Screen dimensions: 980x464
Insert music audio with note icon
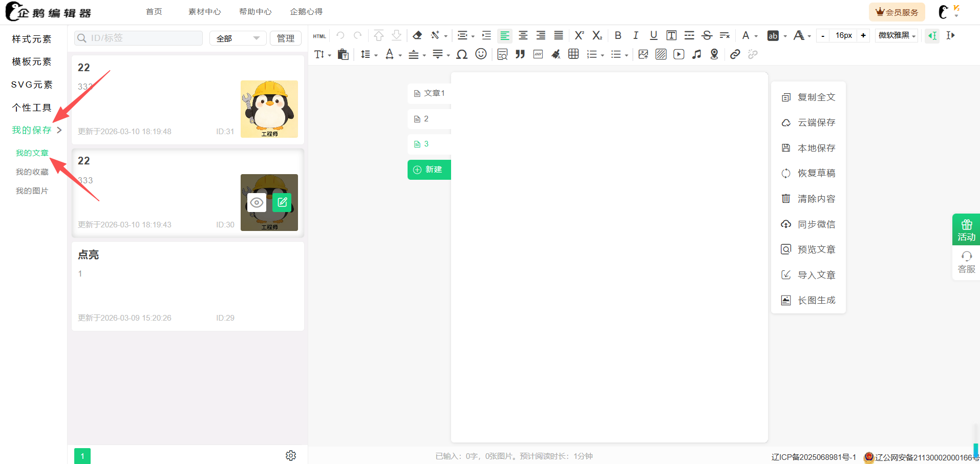pyautogui.click(x=696, y=54)
